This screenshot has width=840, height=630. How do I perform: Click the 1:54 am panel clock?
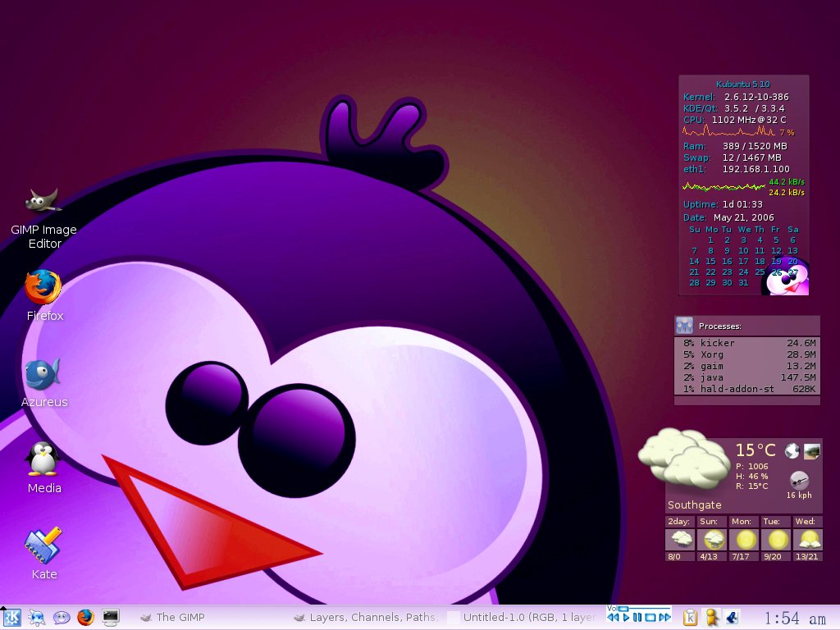(x=794, y=619)
